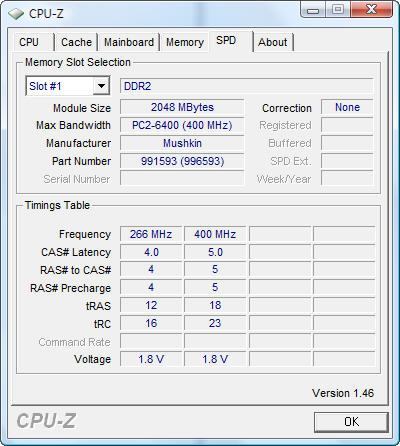Click the 400 MHz frequency cell
Image resolution: width=400 pixels, height=446 pixels.
[215, 234]
